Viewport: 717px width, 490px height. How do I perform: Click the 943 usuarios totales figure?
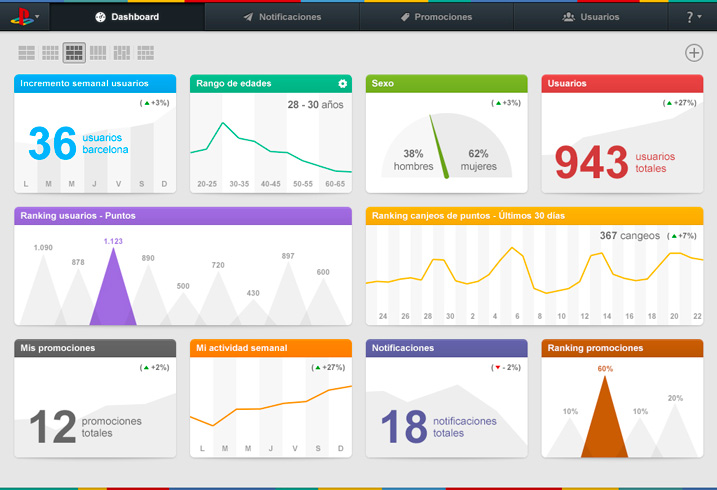click(x=591, y=162)
